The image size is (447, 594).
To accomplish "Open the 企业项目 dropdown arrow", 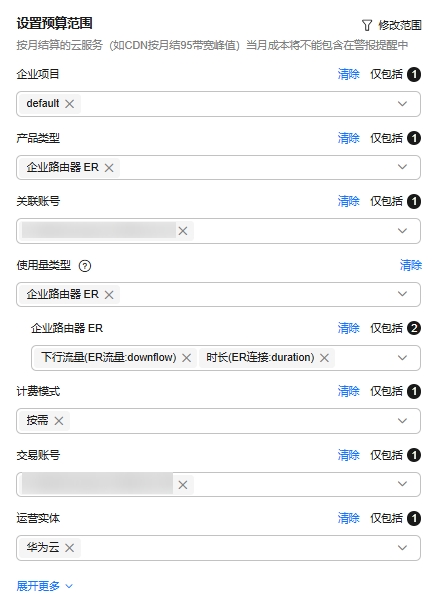I will pos(402,104).
